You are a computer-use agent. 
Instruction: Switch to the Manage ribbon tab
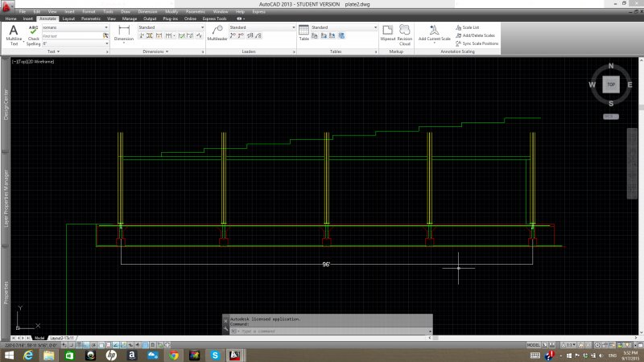[130, 19]
